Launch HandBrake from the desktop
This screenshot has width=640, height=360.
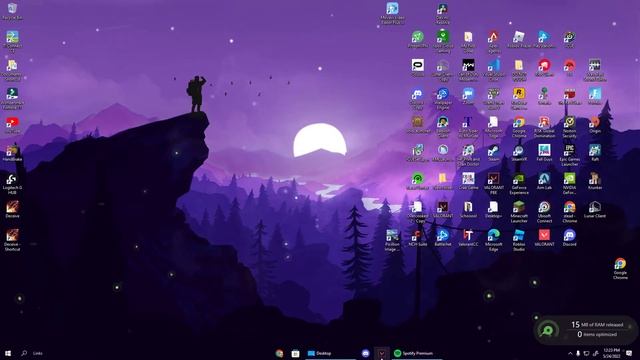(12, 153)
